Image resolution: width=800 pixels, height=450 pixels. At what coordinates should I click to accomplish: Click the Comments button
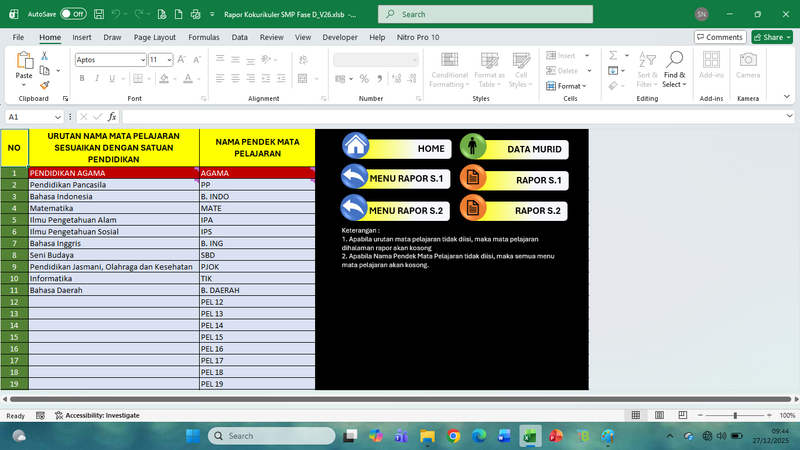point(719,37)
